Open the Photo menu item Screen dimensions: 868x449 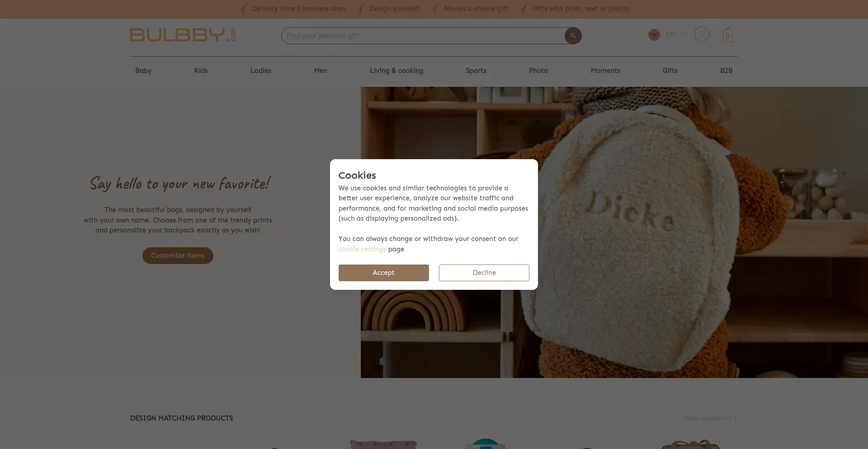pos(538,71)
